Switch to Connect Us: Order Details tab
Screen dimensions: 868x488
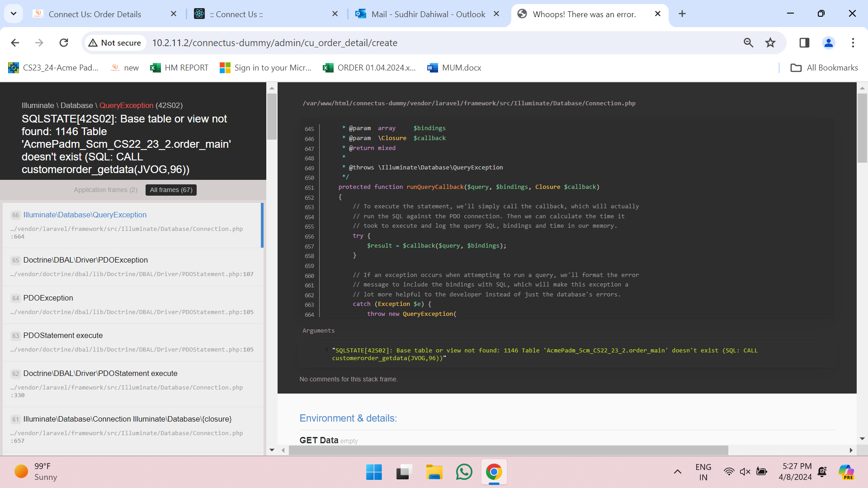point(95,14)
